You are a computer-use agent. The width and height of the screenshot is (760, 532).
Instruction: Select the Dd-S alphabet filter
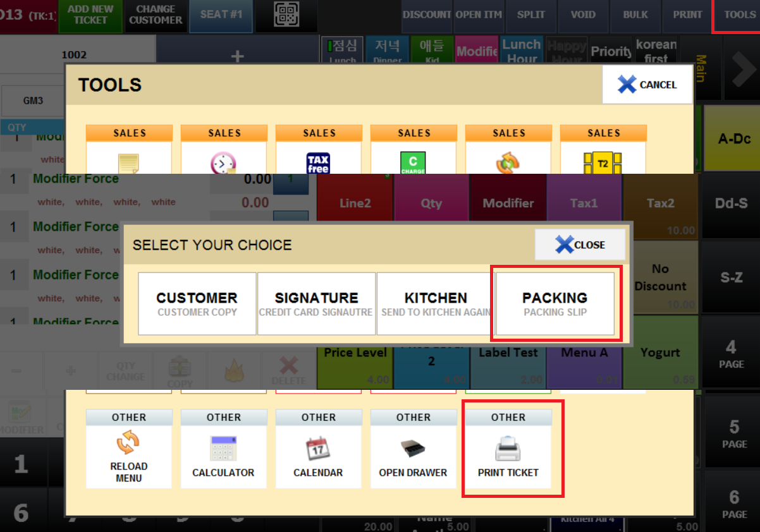[732, 204]
